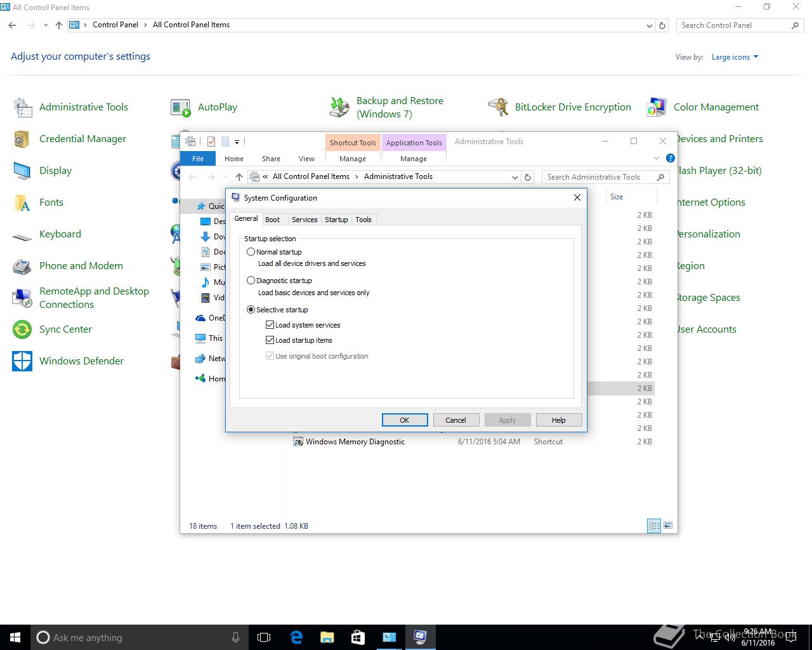The width and height of the screenshot is (812, 650).
Task: Launch Microsoft Edge from taskbar
Action: (x=296, y=637)
